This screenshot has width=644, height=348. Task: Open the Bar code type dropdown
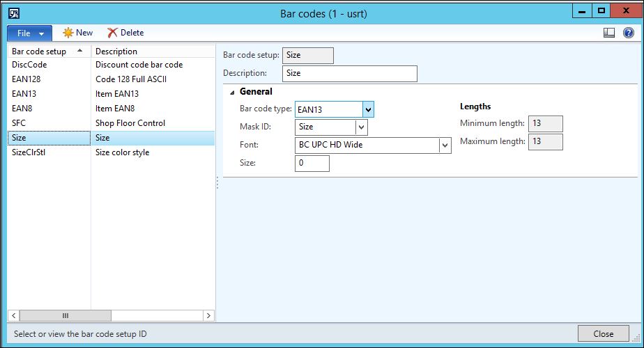coord(369,109)
